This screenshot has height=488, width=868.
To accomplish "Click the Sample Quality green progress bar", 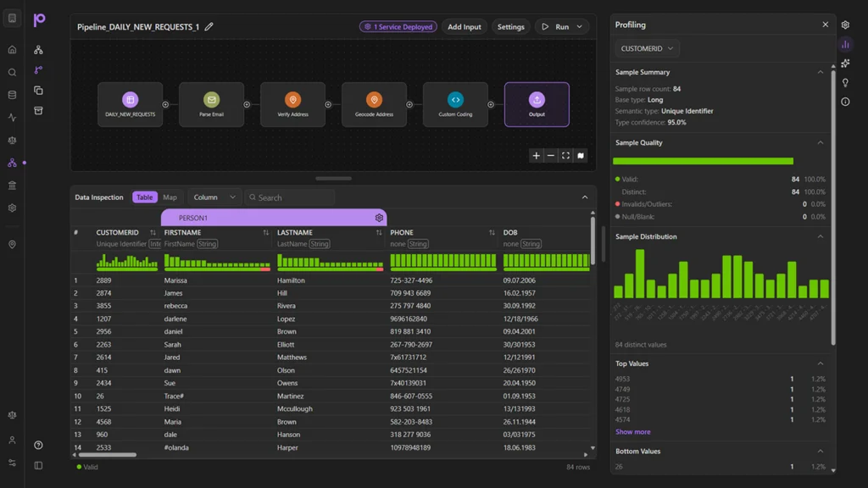I will [x=703, y=161].
